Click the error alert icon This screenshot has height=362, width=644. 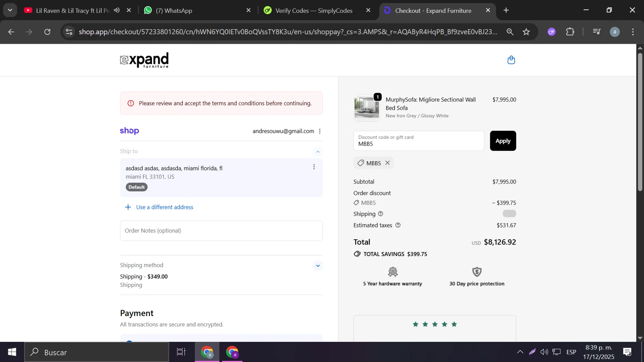131,103
